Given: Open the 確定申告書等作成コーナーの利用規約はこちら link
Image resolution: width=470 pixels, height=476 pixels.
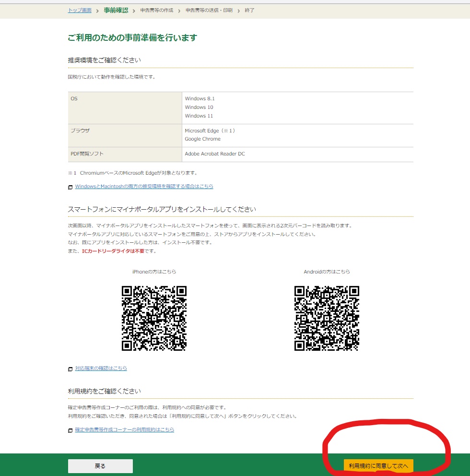Looking at the screenshot, I should tap(124, 429).
